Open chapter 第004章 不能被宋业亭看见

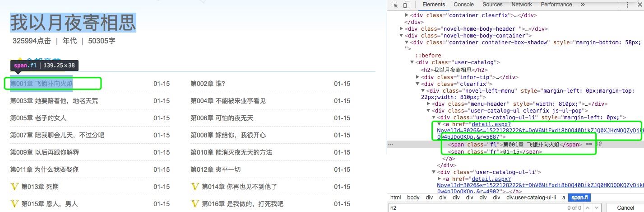(228, 101)
